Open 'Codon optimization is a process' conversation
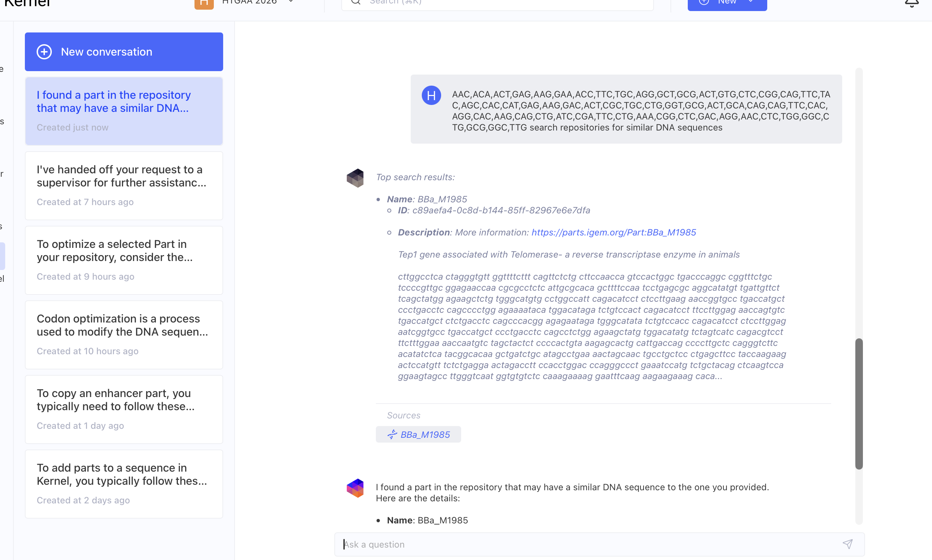The width and height of the screenshot is (932, 560). 124,335
